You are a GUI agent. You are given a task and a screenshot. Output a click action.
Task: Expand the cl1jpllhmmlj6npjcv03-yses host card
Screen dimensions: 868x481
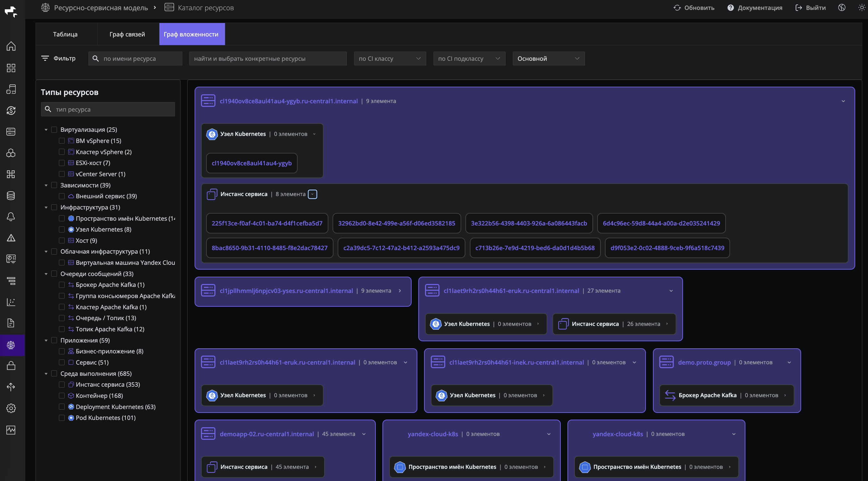pyautogui.click(x=400, y=290)
